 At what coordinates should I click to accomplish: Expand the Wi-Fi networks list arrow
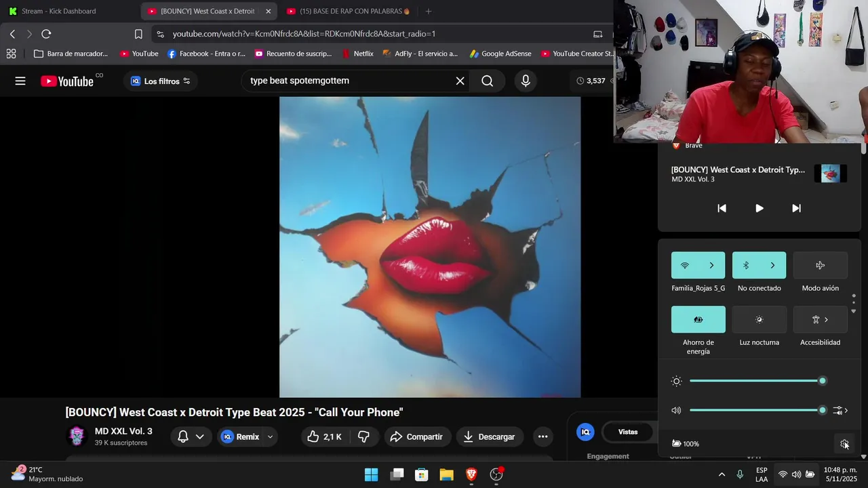coord(711,265)
